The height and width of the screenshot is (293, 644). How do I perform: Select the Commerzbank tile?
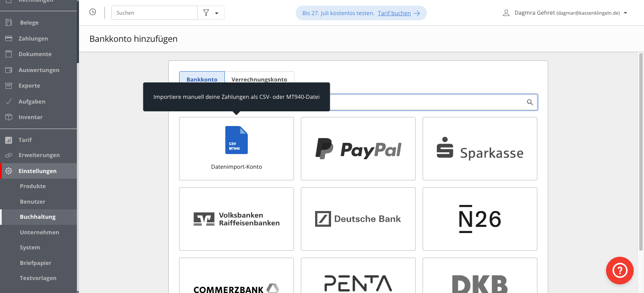tap(237, 276)
